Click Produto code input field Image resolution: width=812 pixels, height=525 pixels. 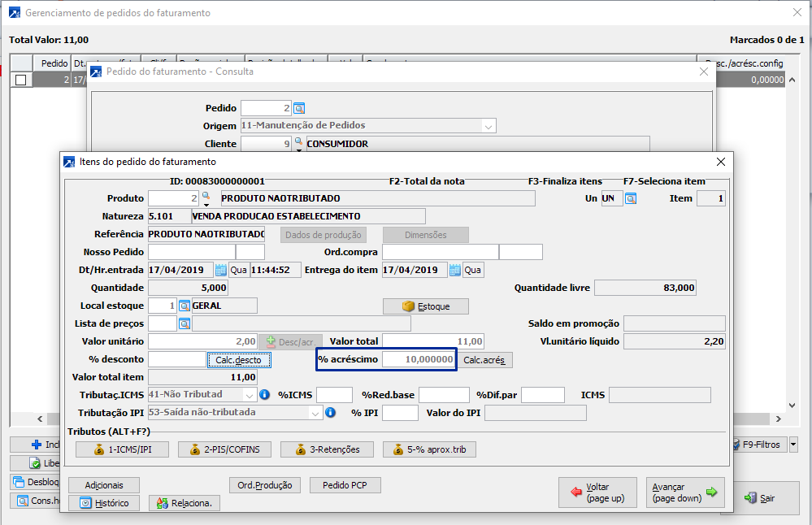click(x=173, y=198)
